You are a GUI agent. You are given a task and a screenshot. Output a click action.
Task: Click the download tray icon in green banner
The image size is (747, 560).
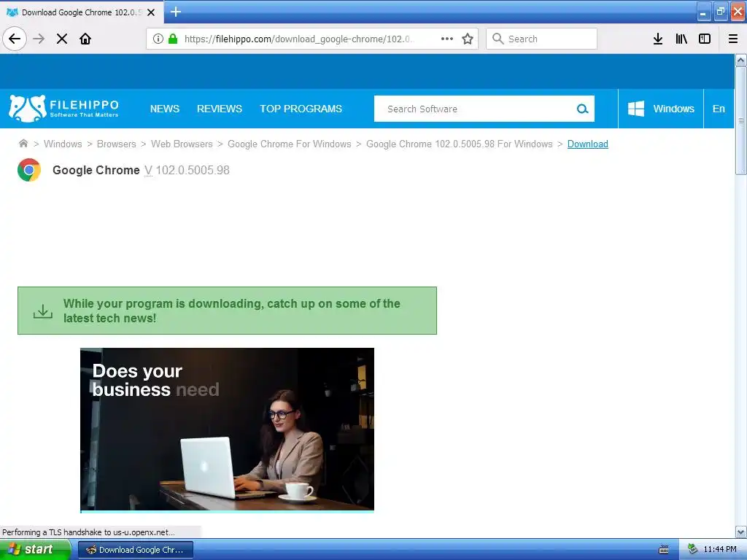point(42,311)
